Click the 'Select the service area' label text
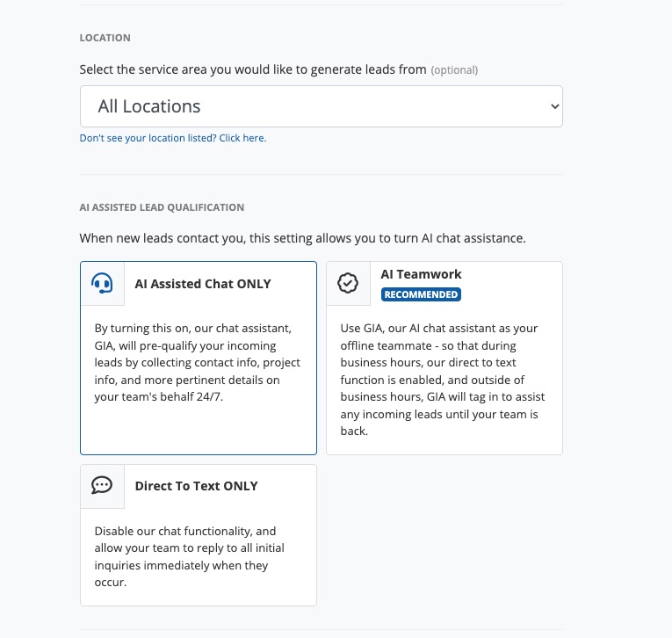The height and width of the screenshot is (638, 672). [252, 69]
